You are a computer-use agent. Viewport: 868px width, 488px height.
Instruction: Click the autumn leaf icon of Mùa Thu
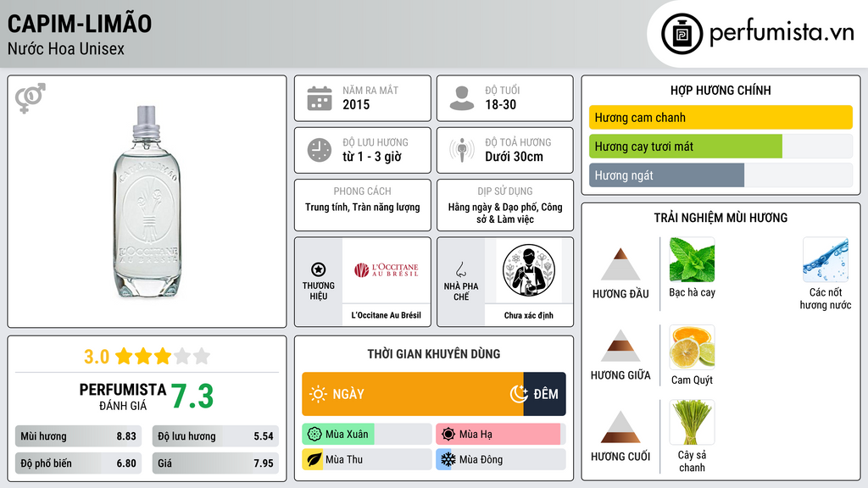coord(314,460)
